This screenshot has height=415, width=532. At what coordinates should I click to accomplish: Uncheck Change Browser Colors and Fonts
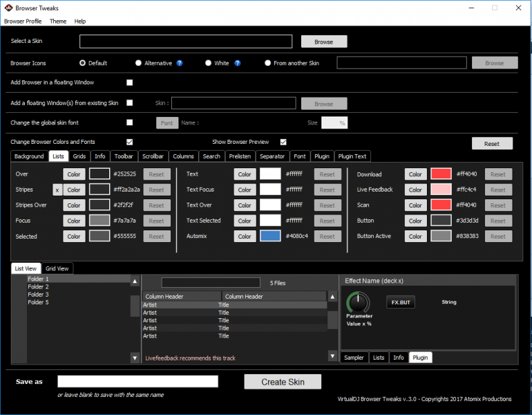point(130,142)
